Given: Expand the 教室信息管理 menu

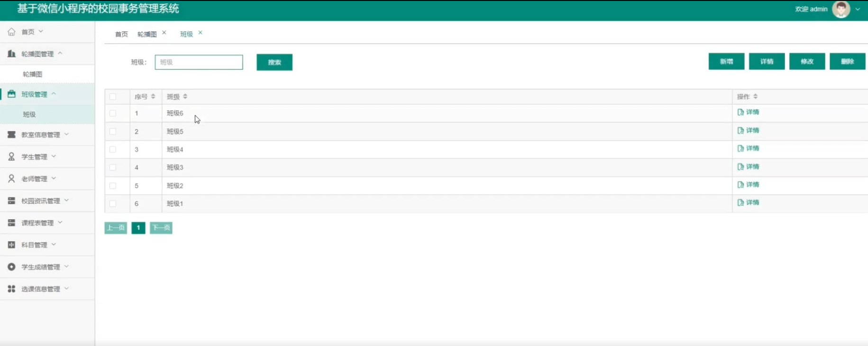Looking at the screenshot, I should 66,134.
